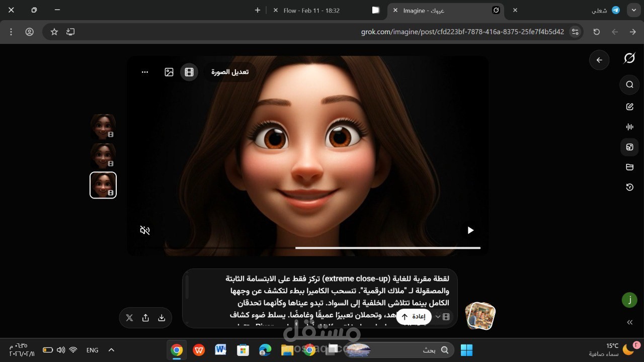This screenshot has width=644, height=362.
Task: Open the three-dot more options on video
Action: (x=145, y=72)
